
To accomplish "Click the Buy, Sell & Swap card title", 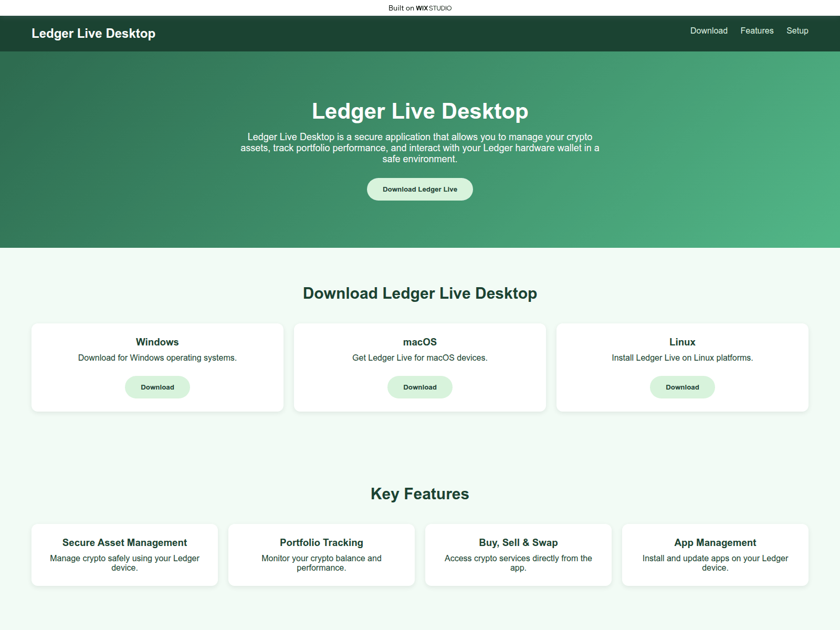I will pos(518,542).
